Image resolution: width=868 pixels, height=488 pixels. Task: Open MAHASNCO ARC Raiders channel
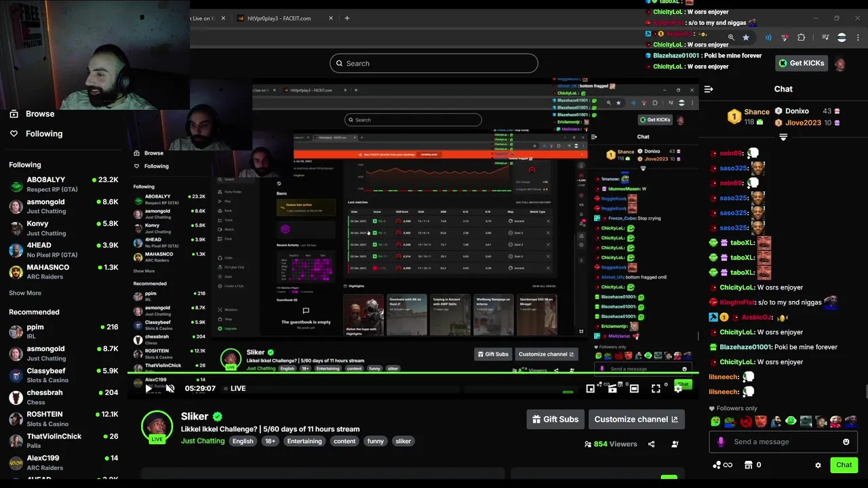(64, 271)
